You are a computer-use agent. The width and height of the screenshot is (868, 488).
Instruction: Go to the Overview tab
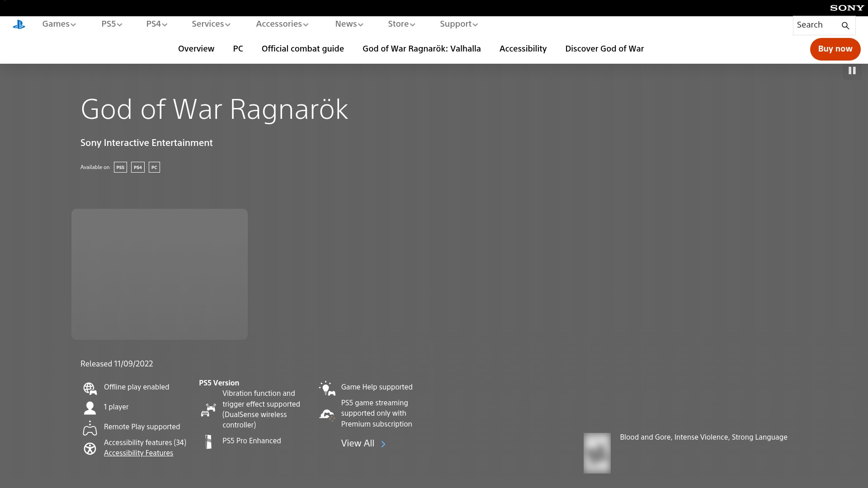(196, 49)
